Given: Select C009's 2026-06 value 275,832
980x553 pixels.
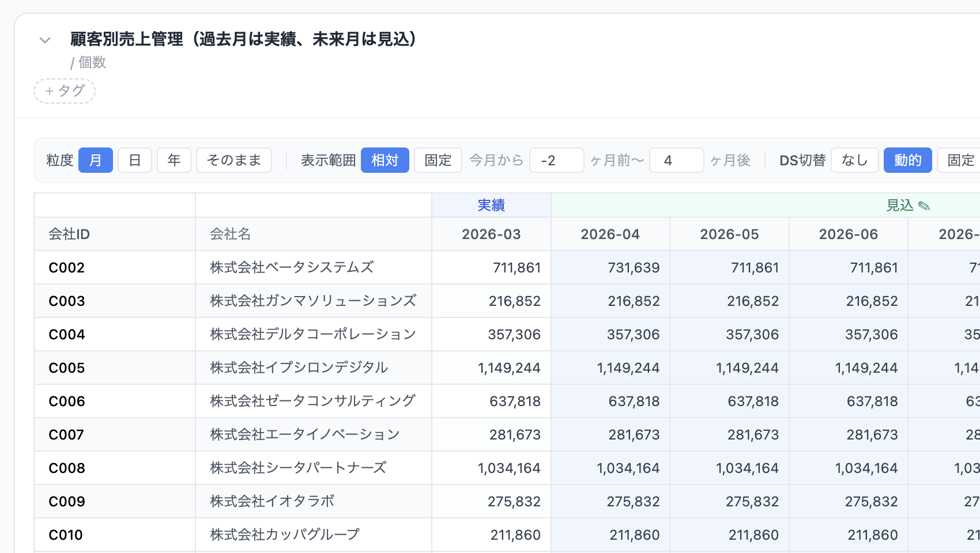Looking at the screenshot, I should coord(849,501).
